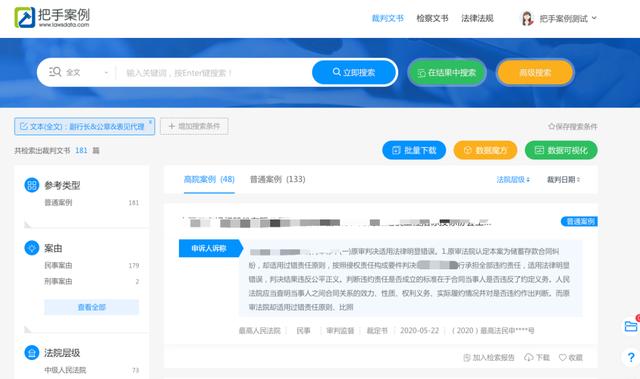Click the case excerpt text paragraph
Image resolution: width=640 pixels, height=379 pixels.
[x=409, y=279]
